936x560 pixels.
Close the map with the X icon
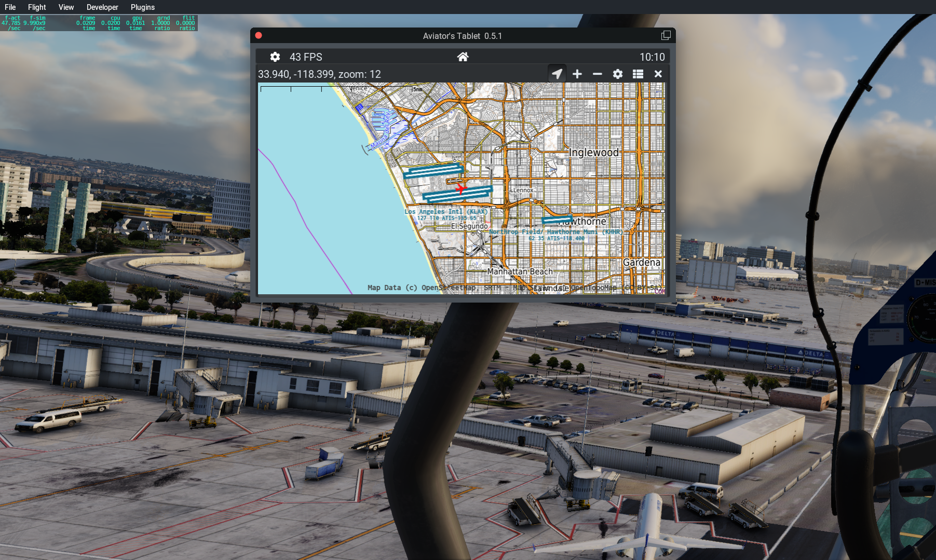[658, 74]
